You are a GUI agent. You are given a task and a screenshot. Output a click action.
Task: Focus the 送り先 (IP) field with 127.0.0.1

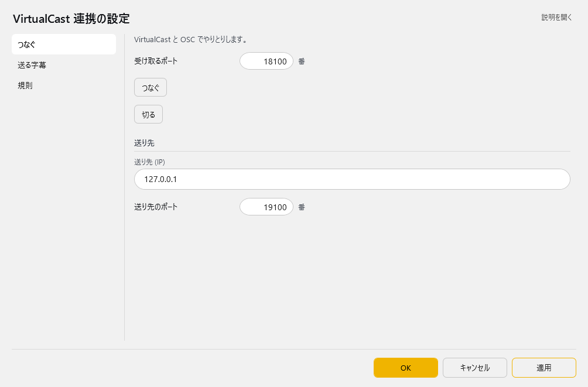click(352, 179)
